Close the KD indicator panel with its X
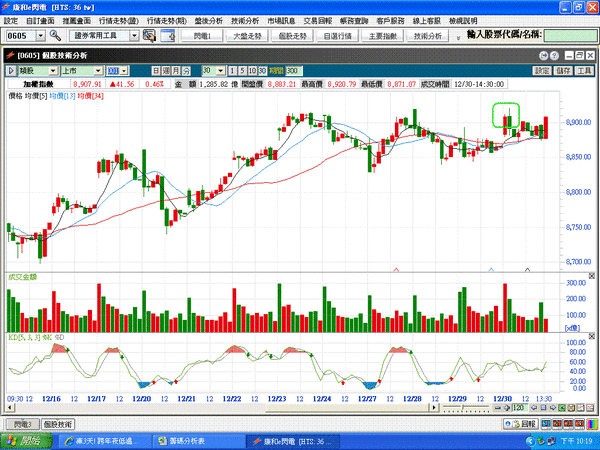The height and width of the screenshot is (450, 600). [x=592, y=336]
